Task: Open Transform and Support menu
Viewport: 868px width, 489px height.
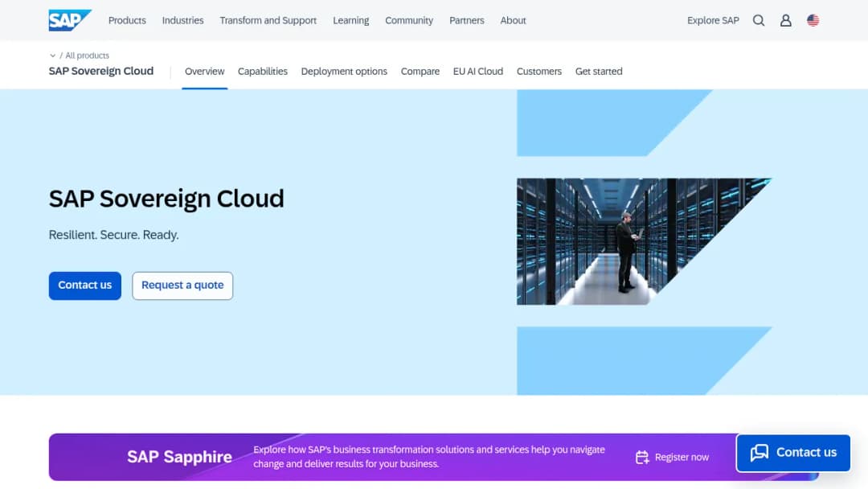Action: point(268,20)
